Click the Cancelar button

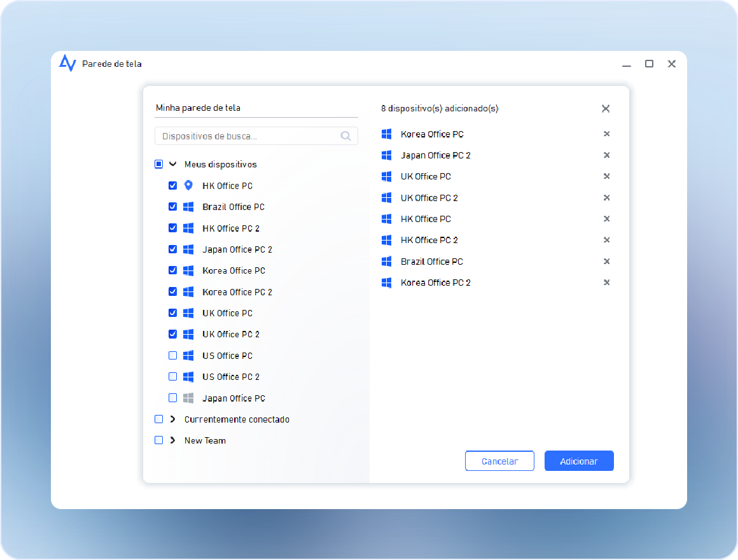499,461
